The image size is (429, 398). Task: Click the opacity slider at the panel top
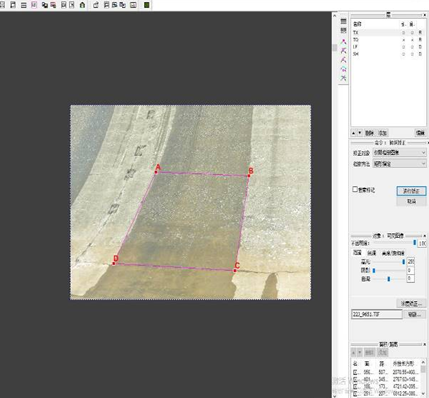tap(393, 243)
